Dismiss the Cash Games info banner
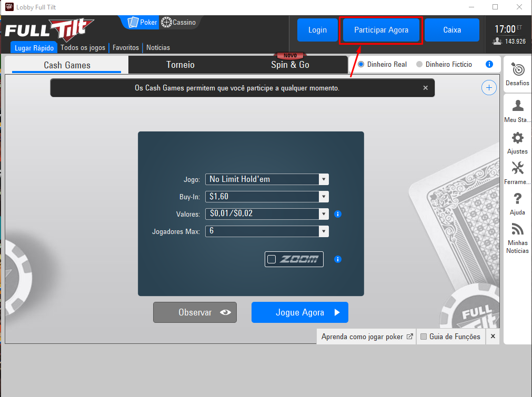Viewport: 532px width, 397px height. point(426,88)
